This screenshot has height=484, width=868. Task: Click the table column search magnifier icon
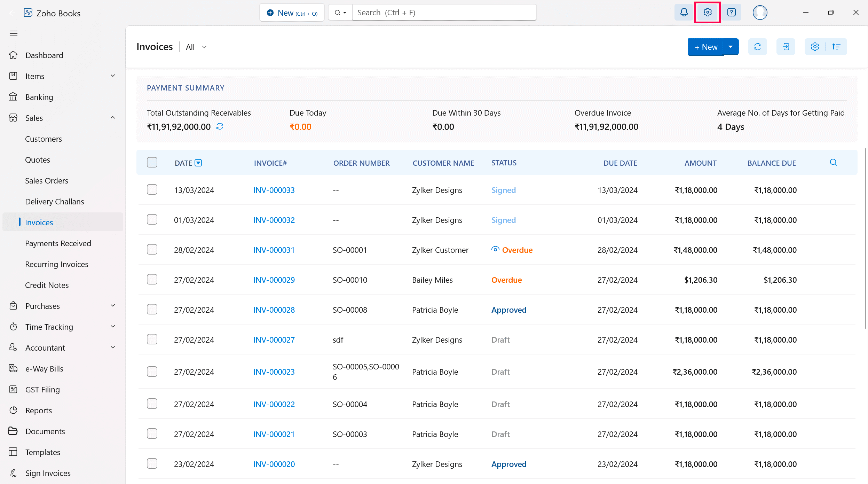[833, 163]
